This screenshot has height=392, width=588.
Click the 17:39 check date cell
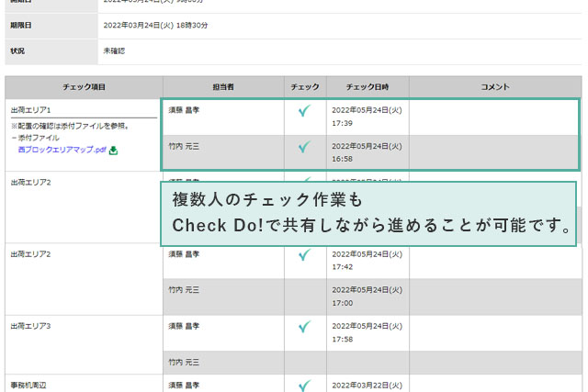[x=367, y=117]
